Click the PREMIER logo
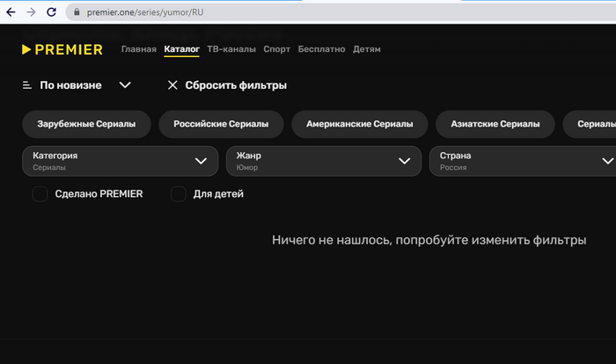Screen dimensions: 616x364 point(62,49)
